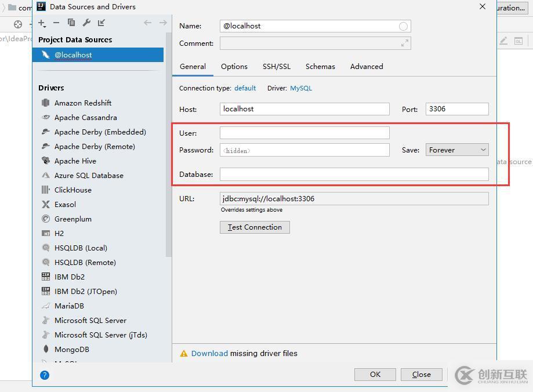This screenshot has height=392, width=533.
Task: Click the add data source plus icon
Action: click(x=42, y=23)
